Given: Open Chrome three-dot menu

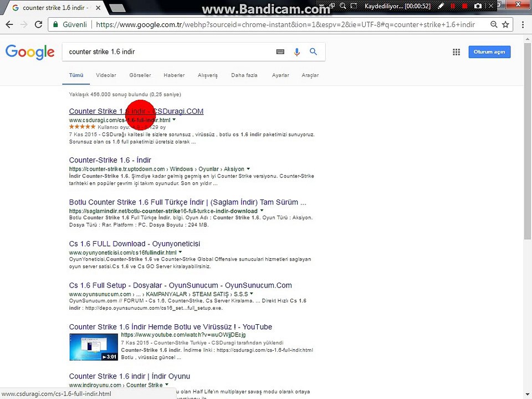Looking at the screenshot, I should click(x=523, y=24).
